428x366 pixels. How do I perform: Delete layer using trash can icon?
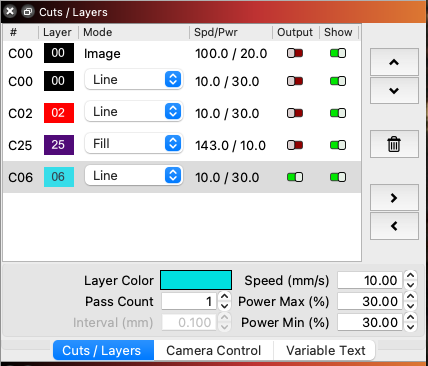tap(394, 144)
